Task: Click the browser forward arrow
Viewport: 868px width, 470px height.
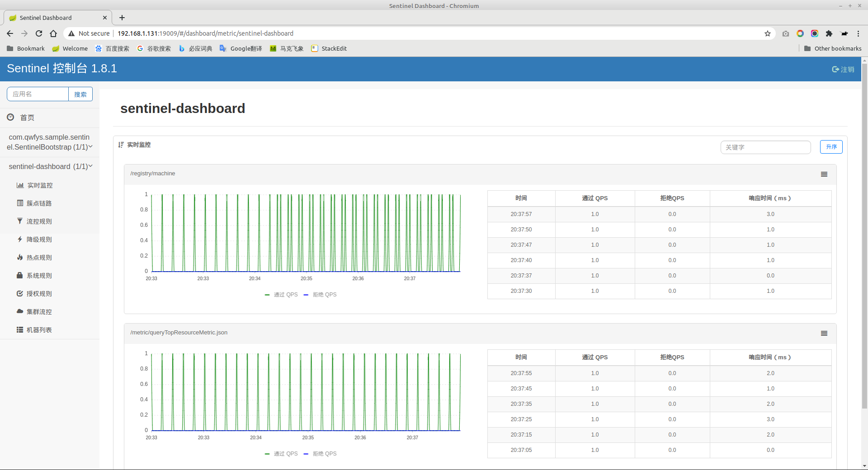Action: pos(24,33)
